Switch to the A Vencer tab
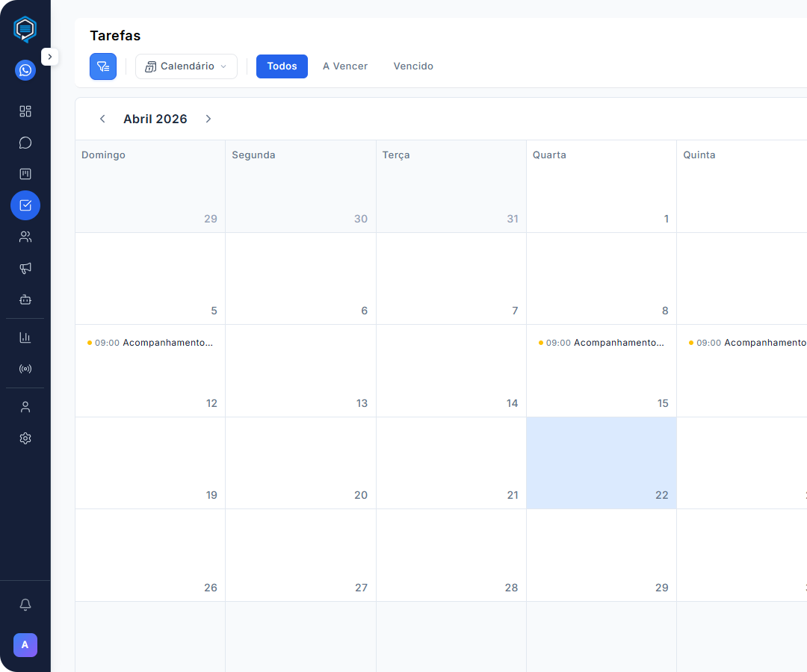The image size is (807, 672). coord(345,66)
